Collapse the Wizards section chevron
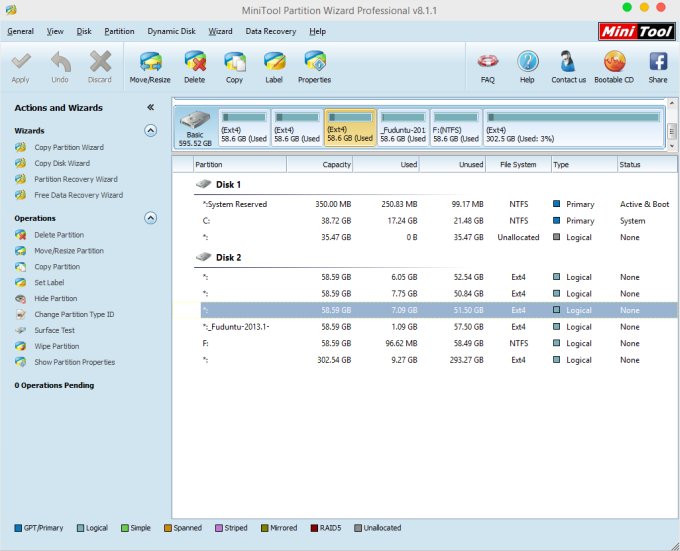This screenshot has width=680, height=551. point(150,130)
